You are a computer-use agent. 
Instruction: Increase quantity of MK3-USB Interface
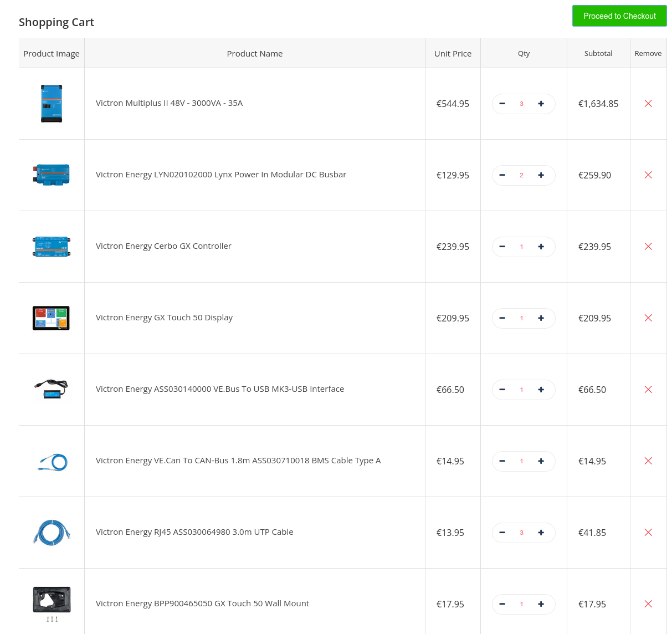[x=541, y=390]
